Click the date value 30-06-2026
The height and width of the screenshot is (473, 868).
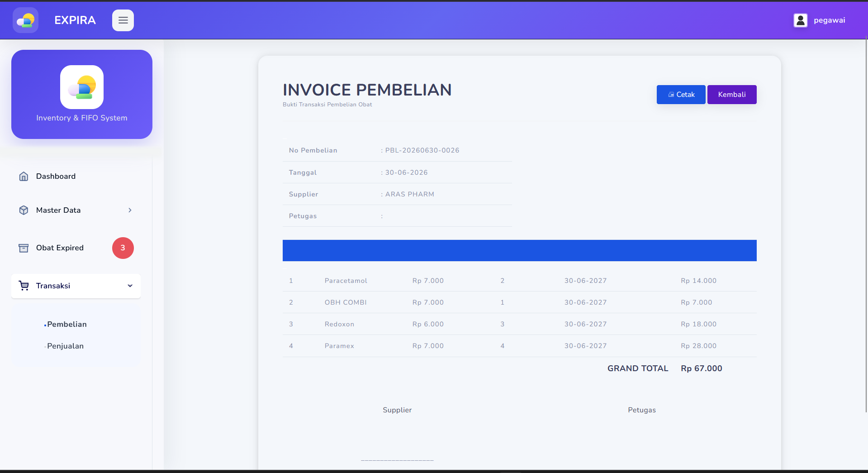(406, 172)
